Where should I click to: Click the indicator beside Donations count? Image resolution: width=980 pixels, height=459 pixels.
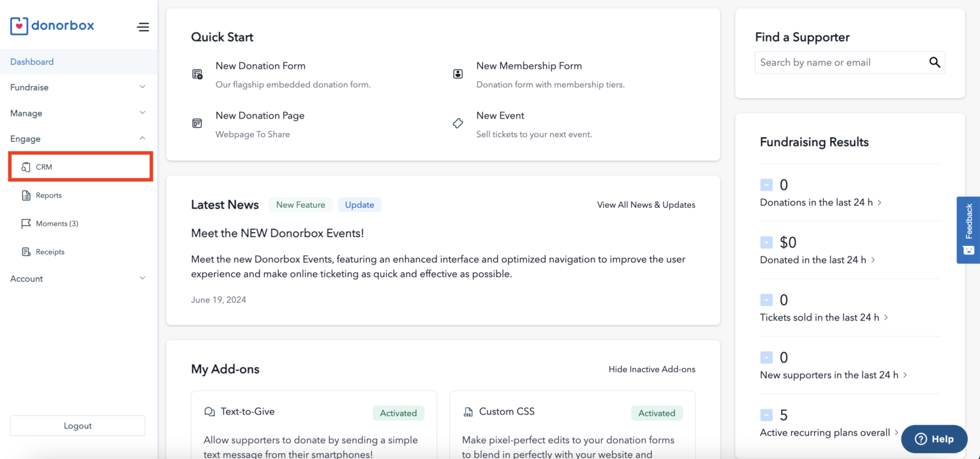[x=766, y=185]
